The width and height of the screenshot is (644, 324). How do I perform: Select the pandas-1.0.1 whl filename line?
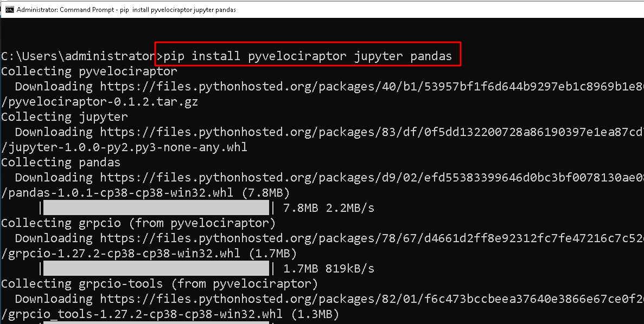point(144,192)
